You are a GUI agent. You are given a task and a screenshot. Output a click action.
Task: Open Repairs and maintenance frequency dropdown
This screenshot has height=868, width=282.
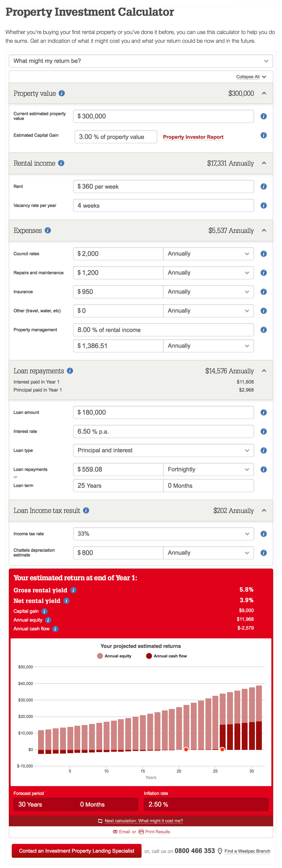[208, 273]
